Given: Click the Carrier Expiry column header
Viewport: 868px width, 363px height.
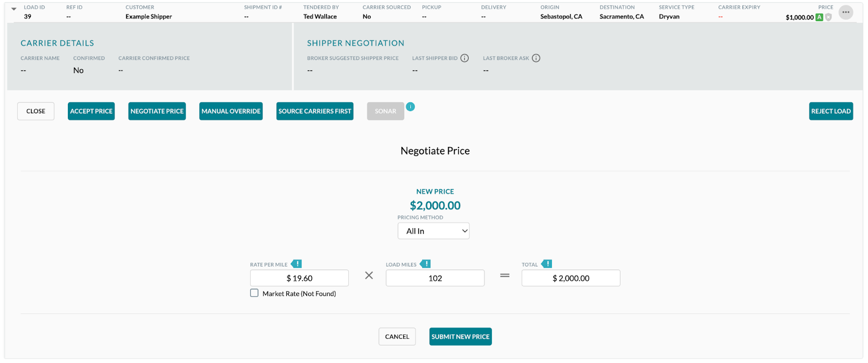Looking at the screenshot, I should point(739,7).
